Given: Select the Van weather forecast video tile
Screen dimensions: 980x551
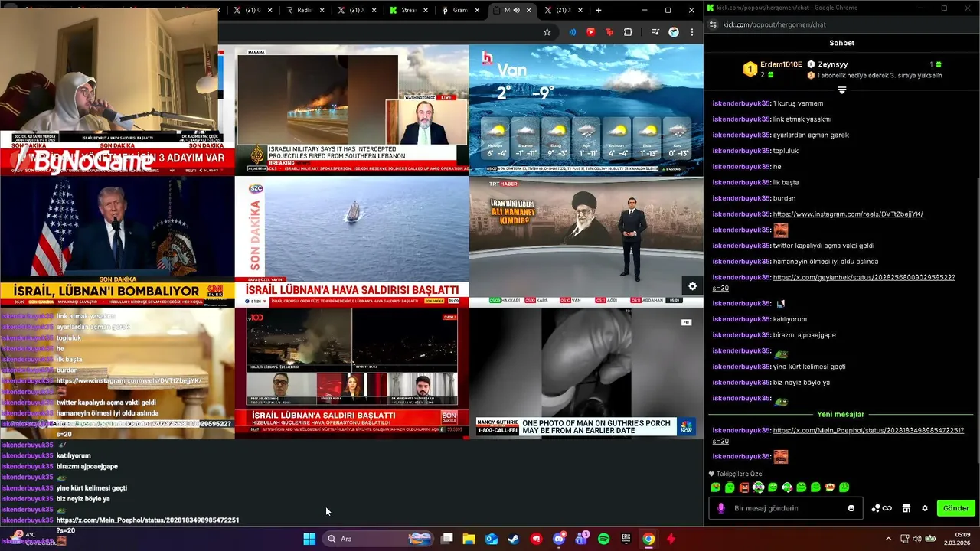Looking at the screenshot, I should point(586,110).
